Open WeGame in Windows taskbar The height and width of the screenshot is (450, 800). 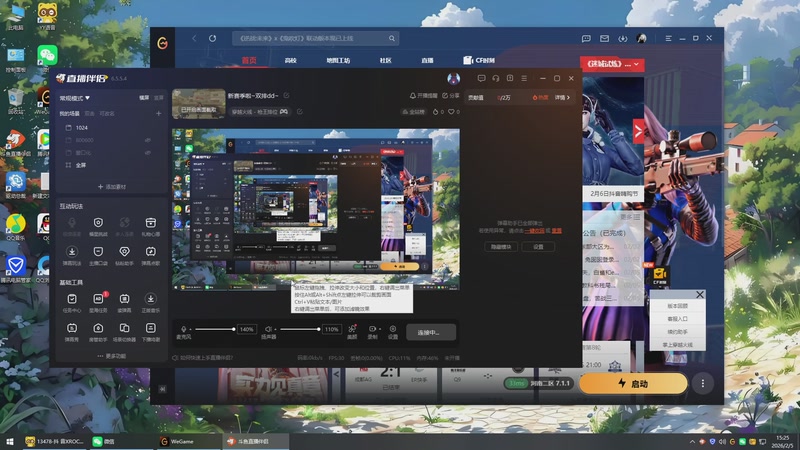[187, 441]
